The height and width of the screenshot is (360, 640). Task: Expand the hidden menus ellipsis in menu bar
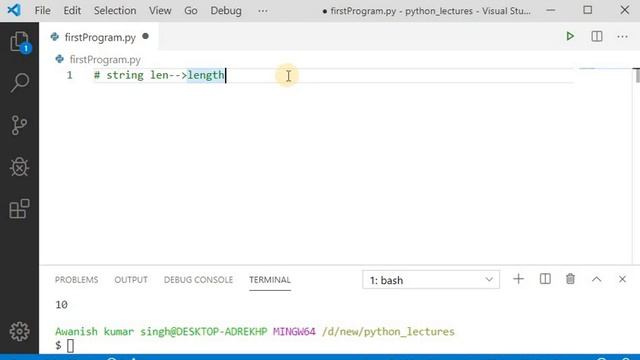point(263,11)
